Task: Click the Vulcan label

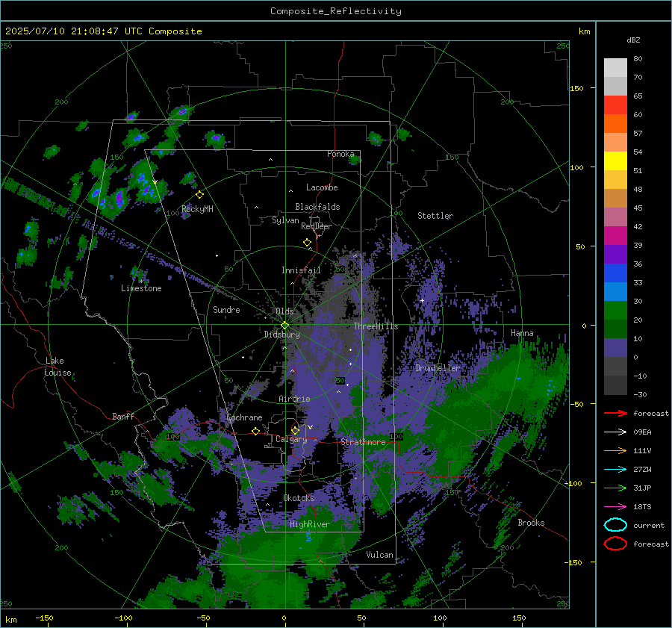Action: click(x=379, y=555)
